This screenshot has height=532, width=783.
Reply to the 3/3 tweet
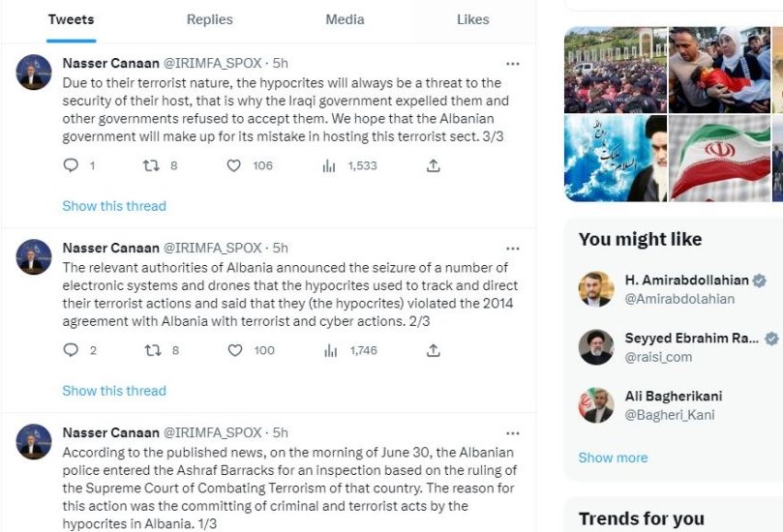[71, 165]
